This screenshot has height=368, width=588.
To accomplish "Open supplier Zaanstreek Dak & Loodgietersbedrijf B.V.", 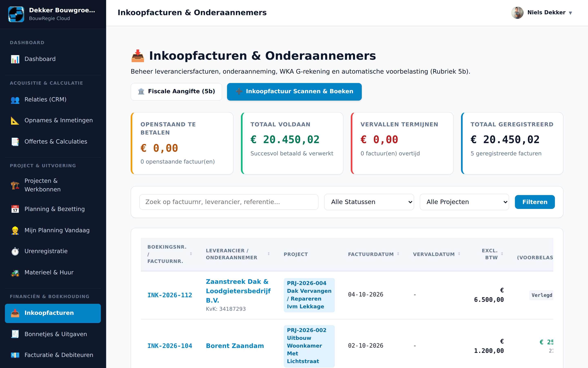I will pos(238,291).
